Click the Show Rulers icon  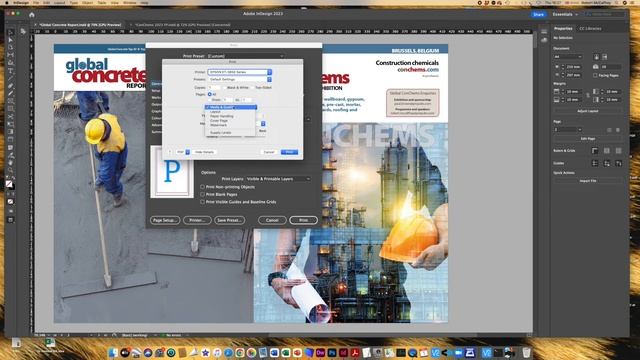(595, 151)
